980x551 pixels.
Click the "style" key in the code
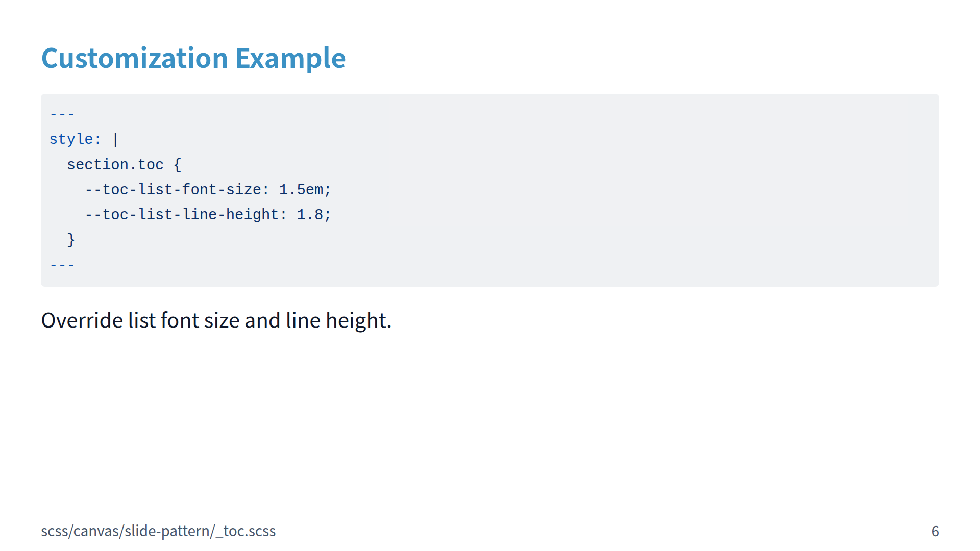[x=71, y=139]
